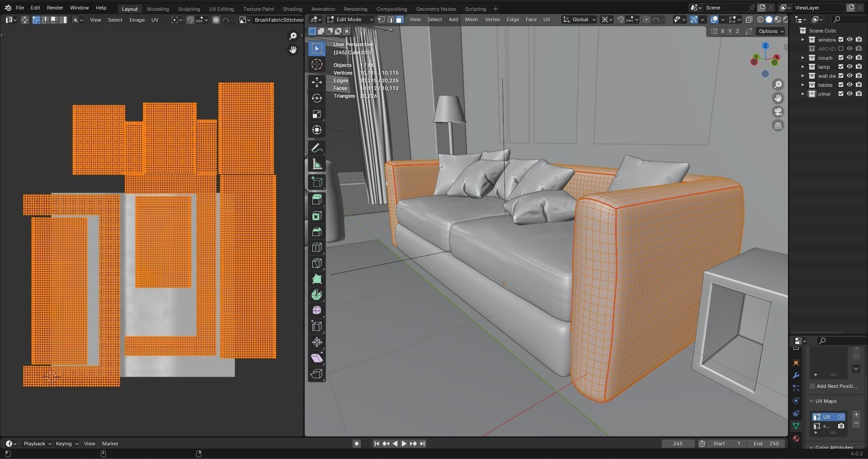Screen dimensions: 868x459
Task: Switch to the Shading workspace tab
Action: [x=292, y=9]
